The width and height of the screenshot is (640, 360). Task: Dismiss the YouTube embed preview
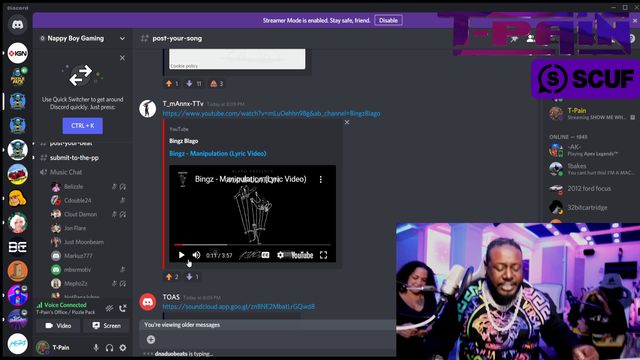[347, 122]
